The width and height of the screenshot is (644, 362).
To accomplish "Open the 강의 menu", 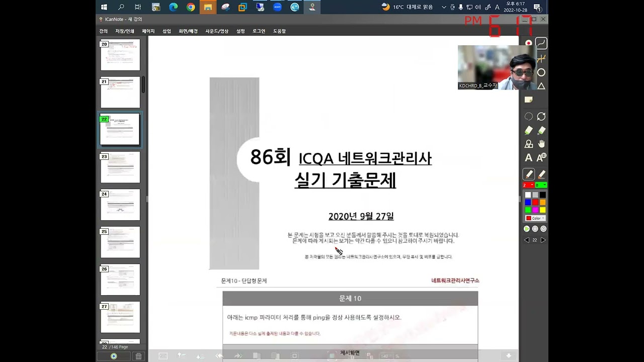I will [103, 31].
